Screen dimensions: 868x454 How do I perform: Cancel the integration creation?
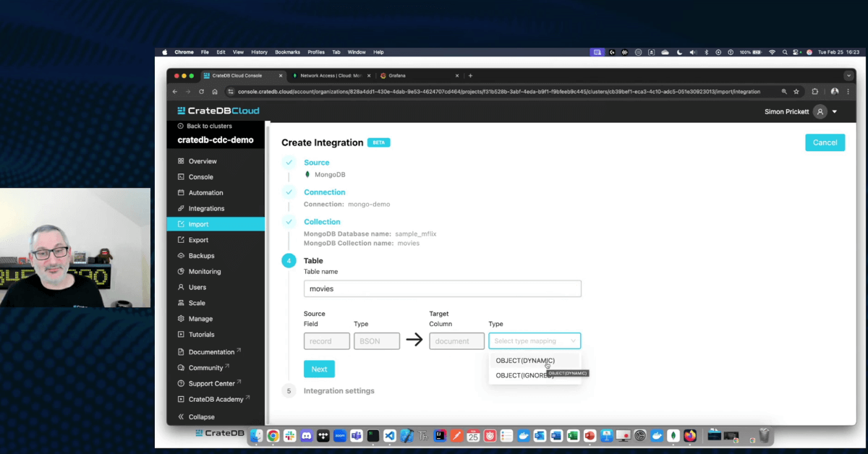coord(825,142)
